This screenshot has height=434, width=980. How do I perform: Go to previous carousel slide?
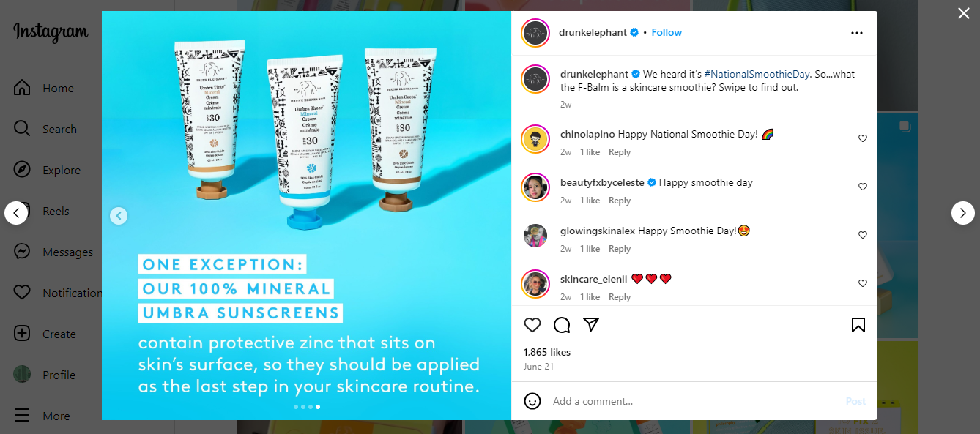pyautogui.click(x=119, y=215)
